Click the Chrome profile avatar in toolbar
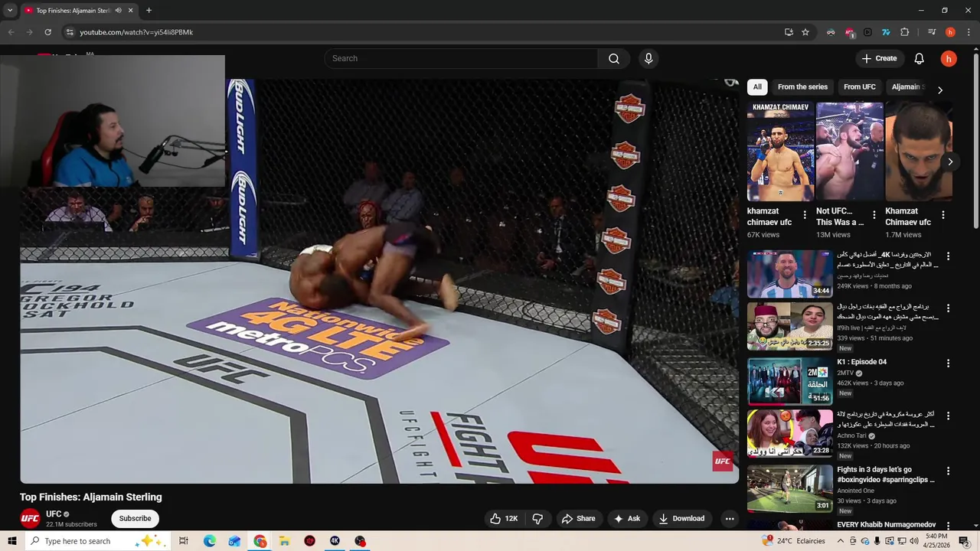This screenshot has width=980, height=551. [950, 32]
